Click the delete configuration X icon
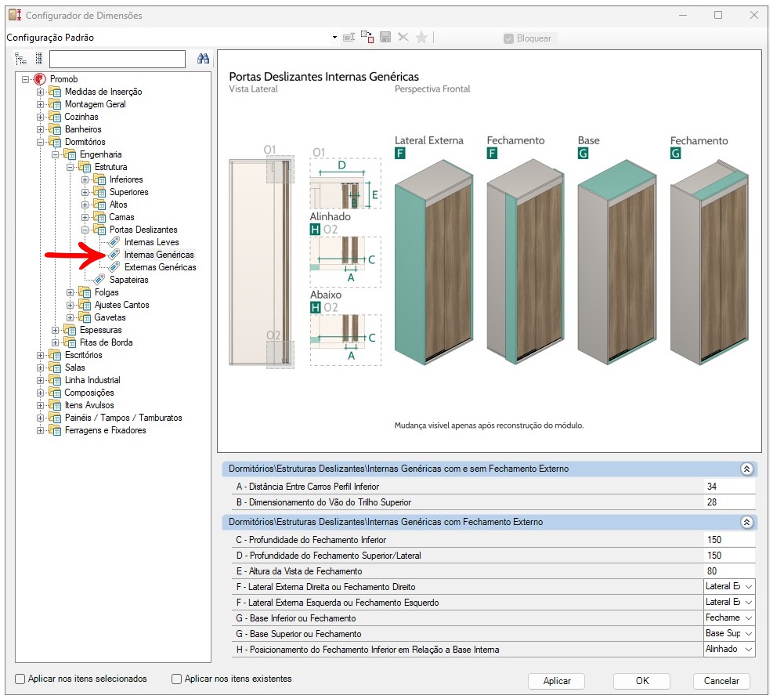 tap(403, 38)
